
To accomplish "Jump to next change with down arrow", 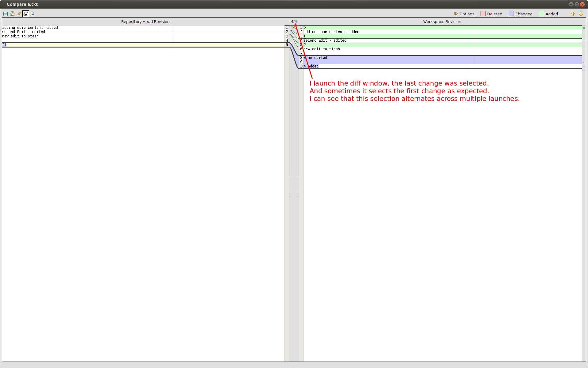I will click(581, 14).
